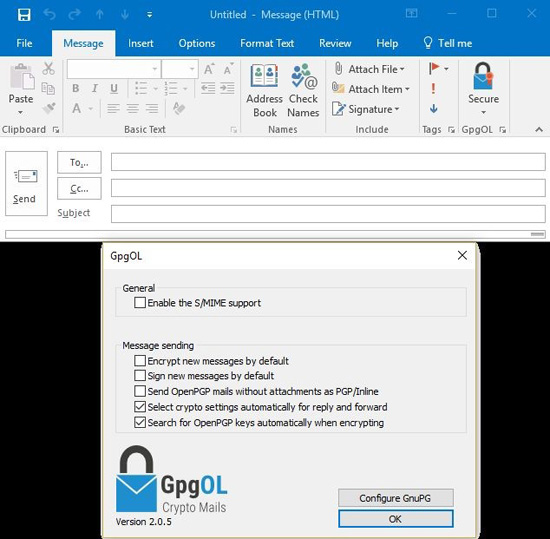550x539 pixels.
Task: Click the Save floppy disk icon
Action: tap(24, 15)
